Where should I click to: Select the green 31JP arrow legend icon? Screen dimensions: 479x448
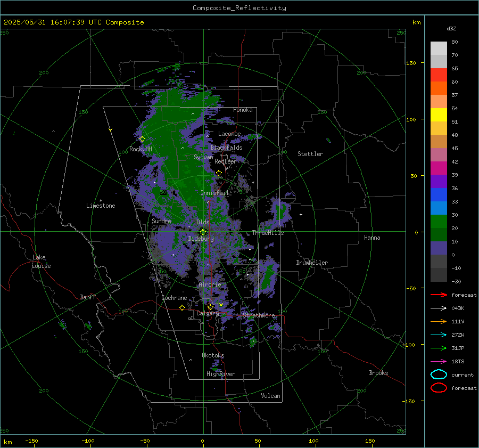point(439,348)
